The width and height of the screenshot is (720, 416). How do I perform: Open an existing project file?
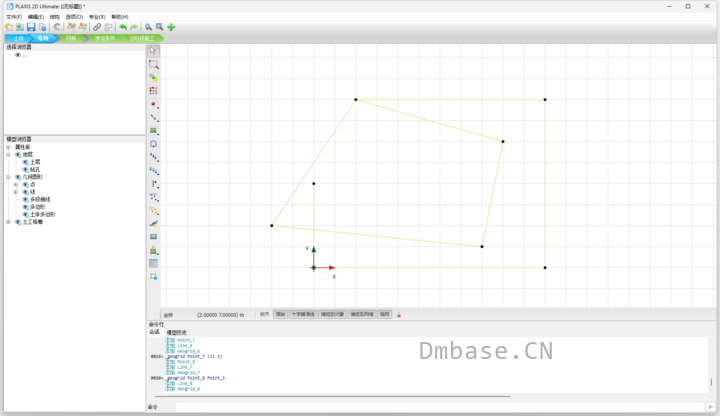(x=20, y=27)
